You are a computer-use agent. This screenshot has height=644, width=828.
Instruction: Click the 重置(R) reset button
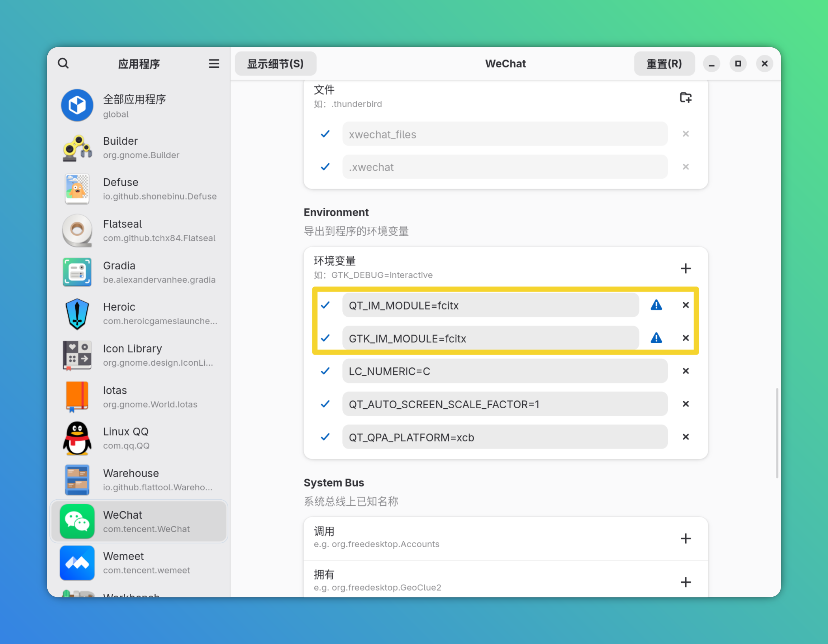click(x=664, y=63)
